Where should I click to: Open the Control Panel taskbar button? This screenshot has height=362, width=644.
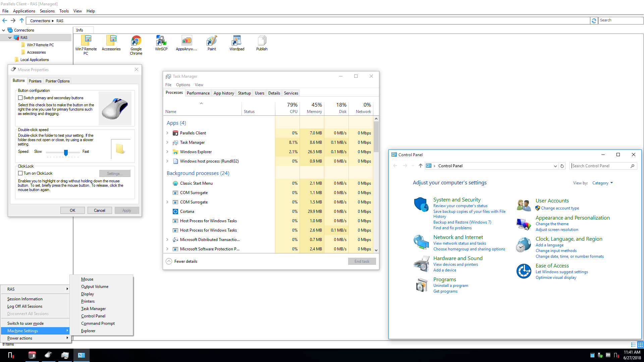[82, 355]
